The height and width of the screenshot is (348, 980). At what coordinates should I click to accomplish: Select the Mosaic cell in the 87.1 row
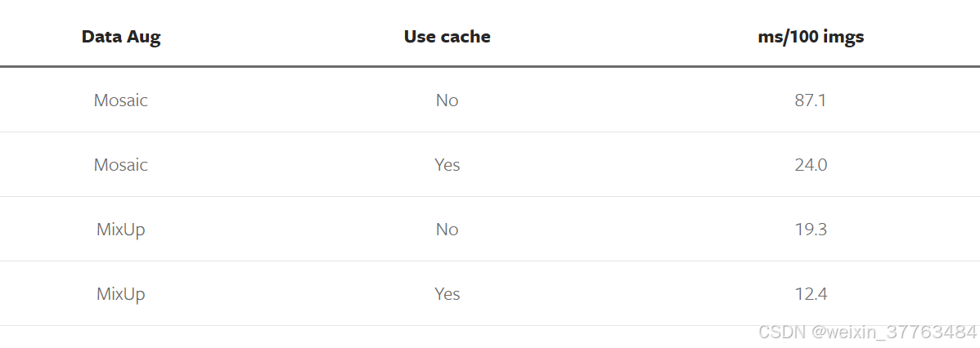pos(120,100)
